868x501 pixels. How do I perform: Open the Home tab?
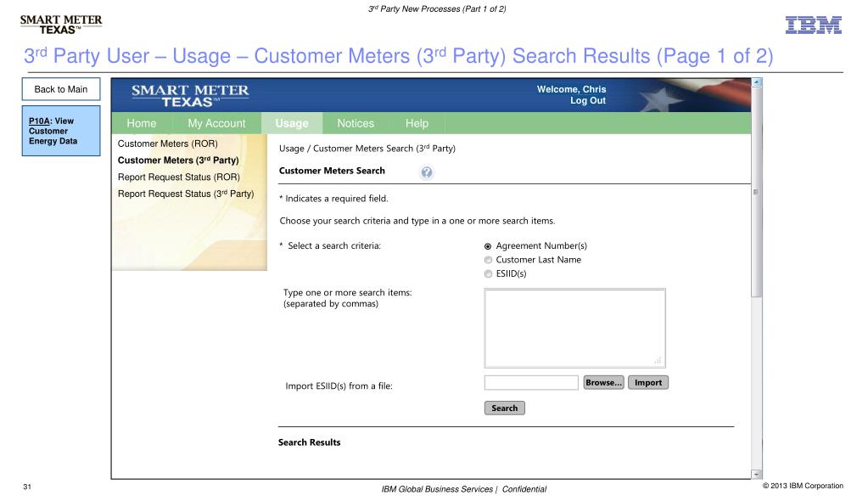[142, 123]
